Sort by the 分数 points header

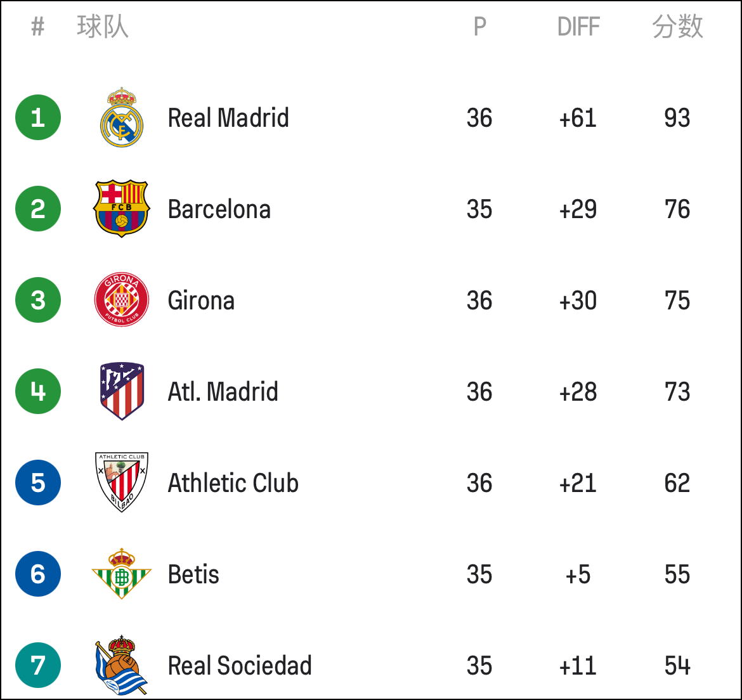click(x=677, y=27)
